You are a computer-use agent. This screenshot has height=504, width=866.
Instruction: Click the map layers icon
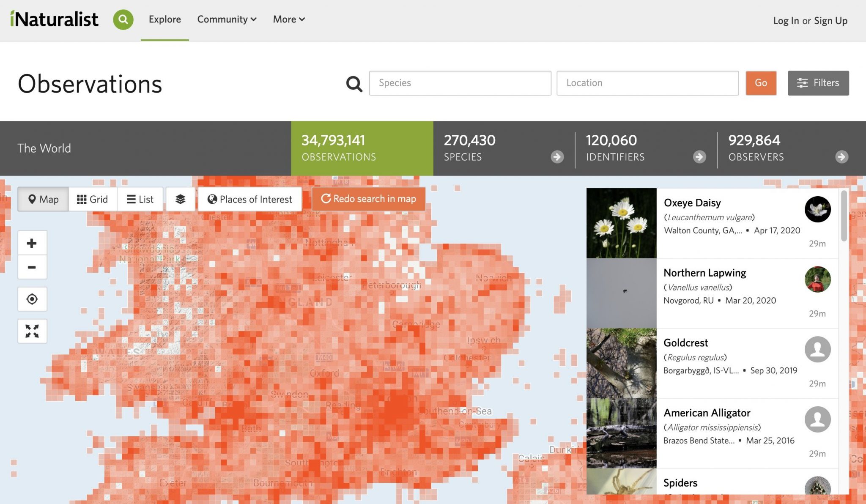point(181,199)
